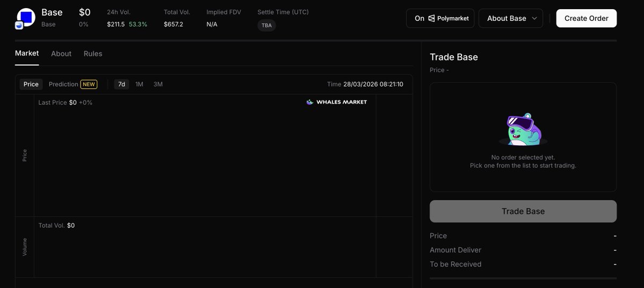Click the About Base chevron arrow

(534, 18)
